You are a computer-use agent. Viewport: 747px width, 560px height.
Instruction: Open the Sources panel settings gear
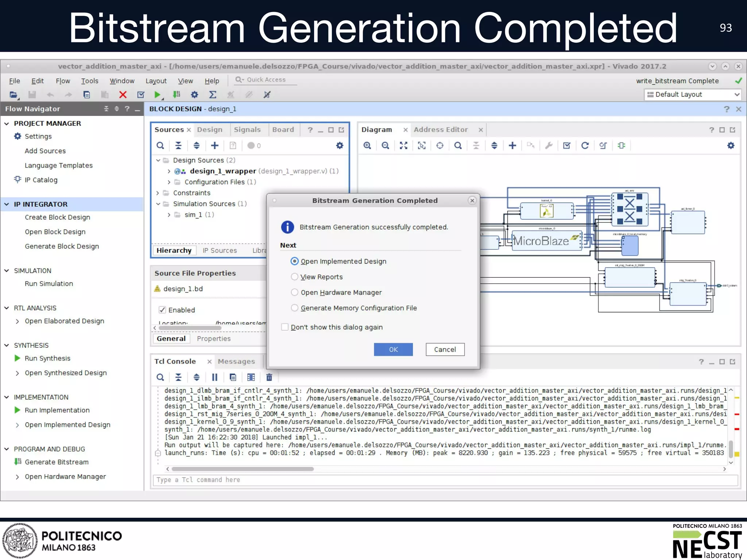tap(340, 145)
